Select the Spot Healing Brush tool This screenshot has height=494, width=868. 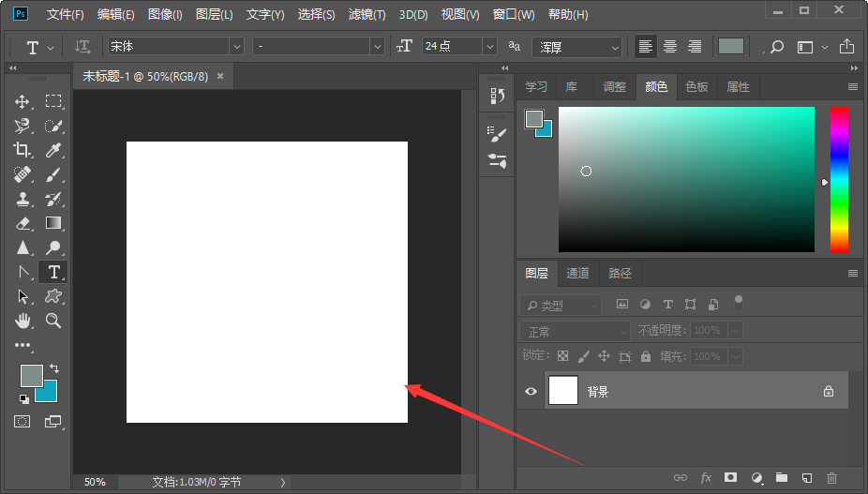tap(22, 174)
